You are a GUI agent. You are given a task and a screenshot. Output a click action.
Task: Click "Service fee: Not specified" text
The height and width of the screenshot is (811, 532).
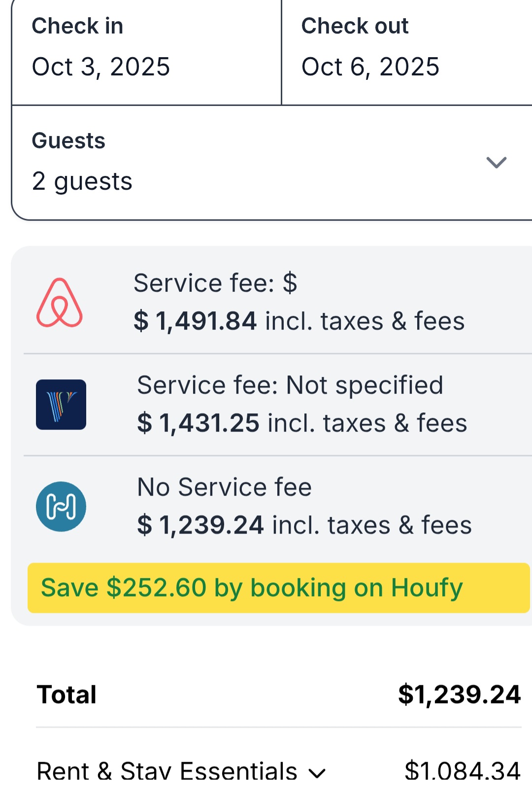click(x=290, y=385)
